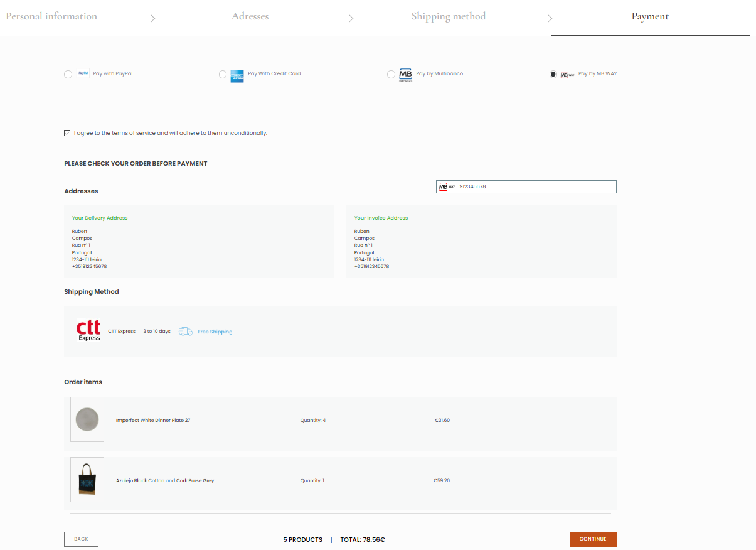Click the Order items heading
756x550 pixels.
pyautogui.click(x=83, y=382)
